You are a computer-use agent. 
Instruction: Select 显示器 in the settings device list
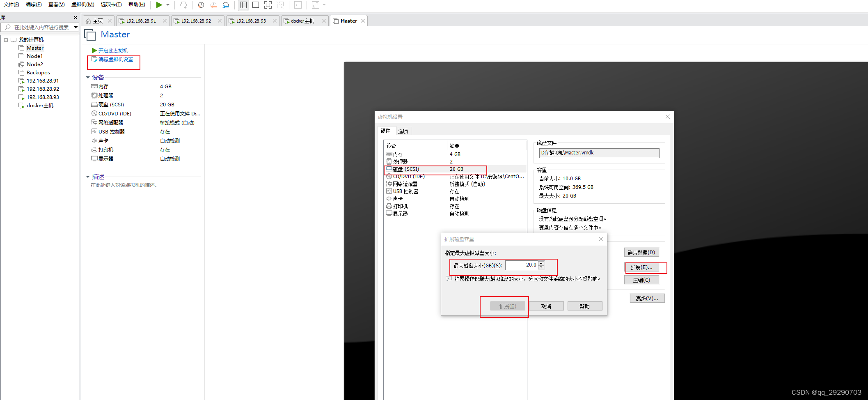click(455, 214)
